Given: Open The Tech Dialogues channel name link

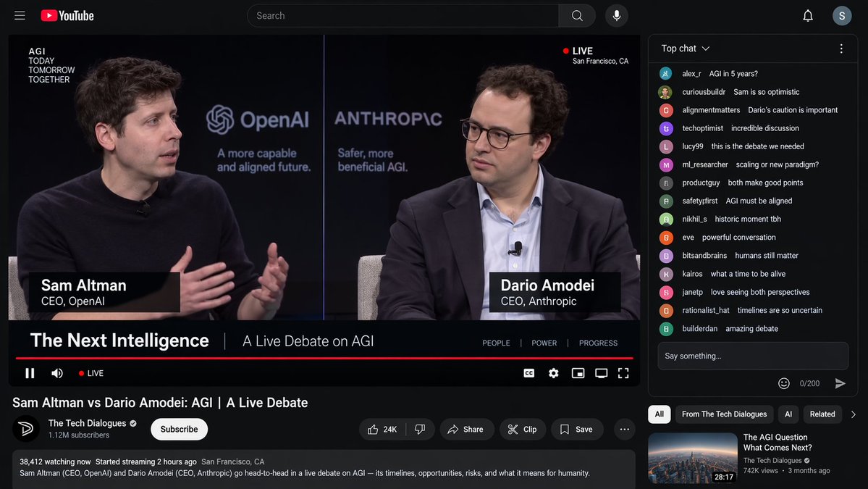Looking at the screenshot, I should click(x=87, y=423).
